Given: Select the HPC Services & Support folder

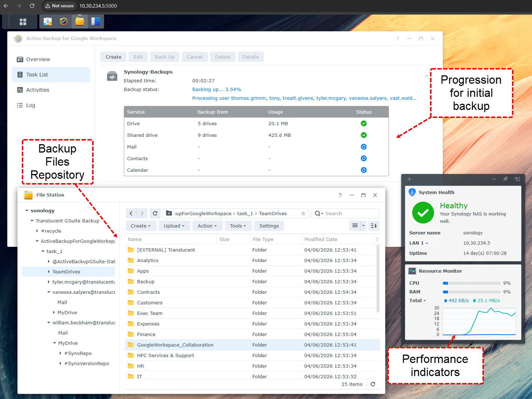Looking at the screenshot, I should (x=252, y=355).
